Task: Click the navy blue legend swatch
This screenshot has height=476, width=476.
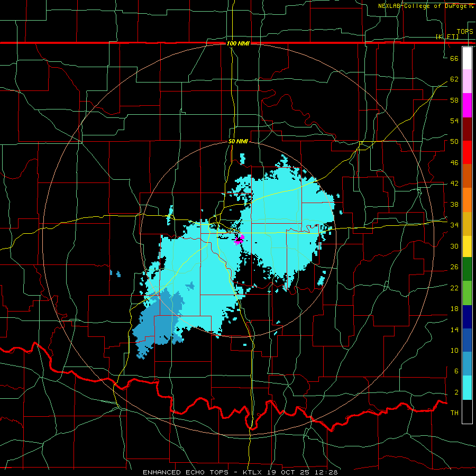Action: click(x=467, y=317)
